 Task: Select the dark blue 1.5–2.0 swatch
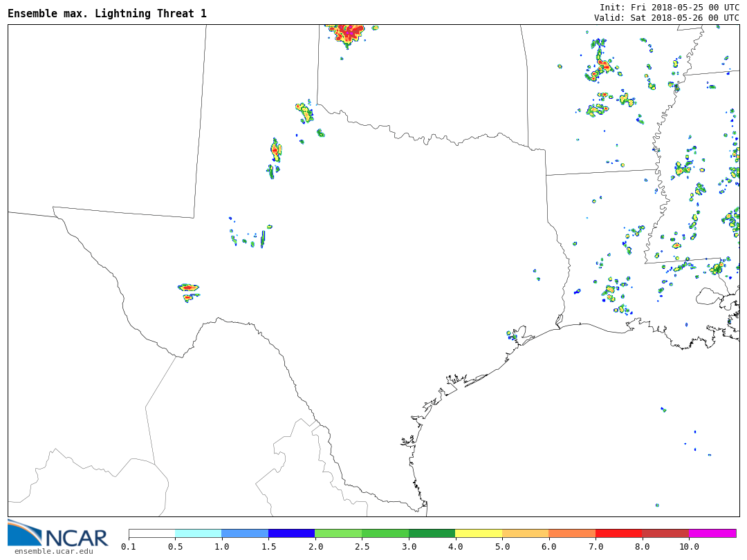click(x=291, y=533)
